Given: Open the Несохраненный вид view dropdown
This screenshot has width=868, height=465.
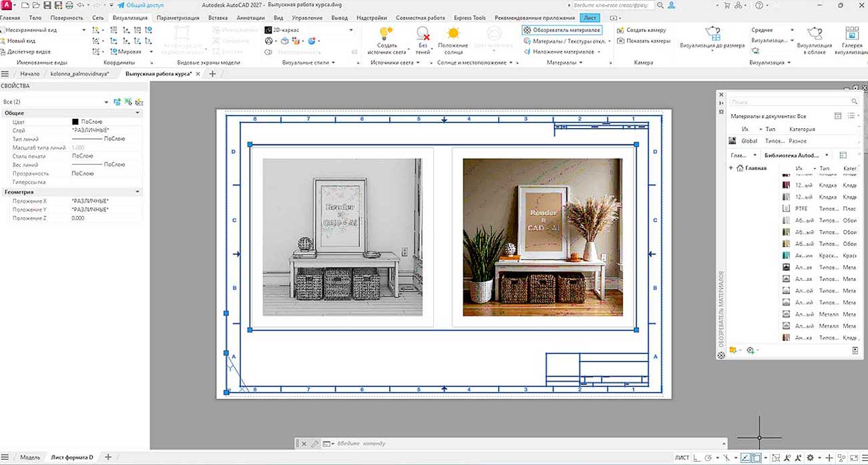Looking at the screenshot, I should tap(43, 30).
